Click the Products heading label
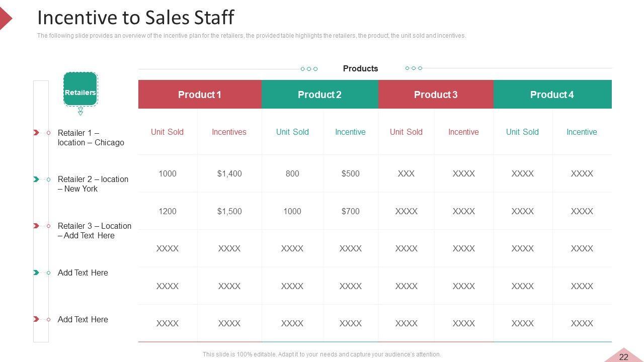This screenshot has width=644, height=362. tap(360, 68)
